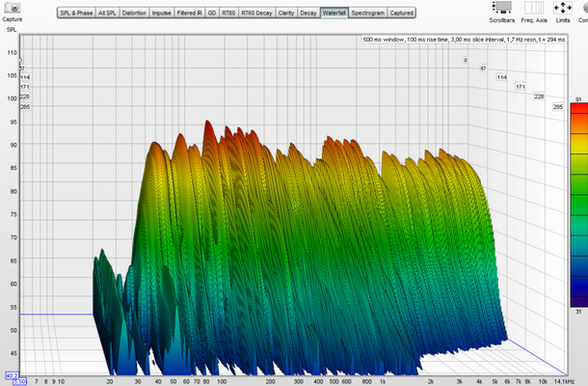588x386 pixels.
Task: Toggle the Freq. Axis icon
Action: (534, 8)
